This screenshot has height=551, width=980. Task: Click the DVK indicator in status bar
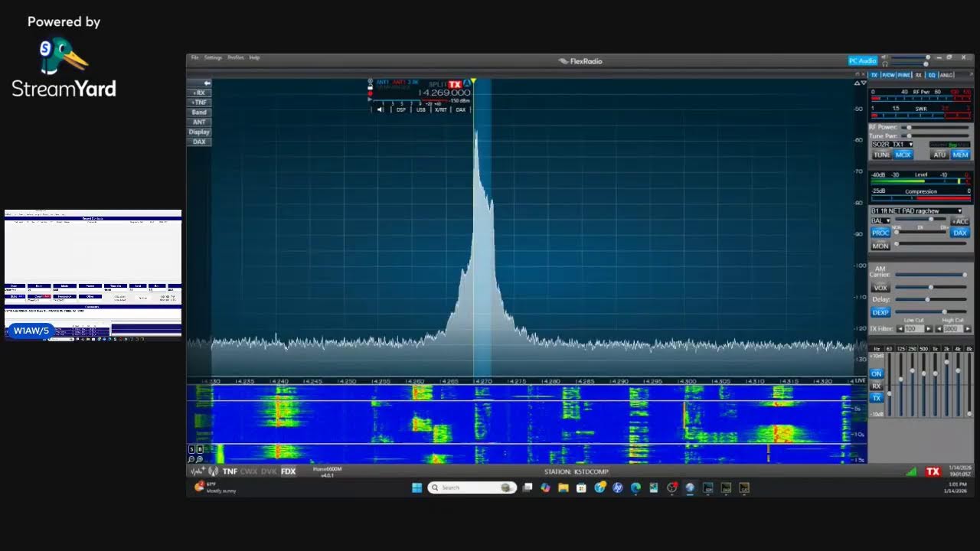269,471
